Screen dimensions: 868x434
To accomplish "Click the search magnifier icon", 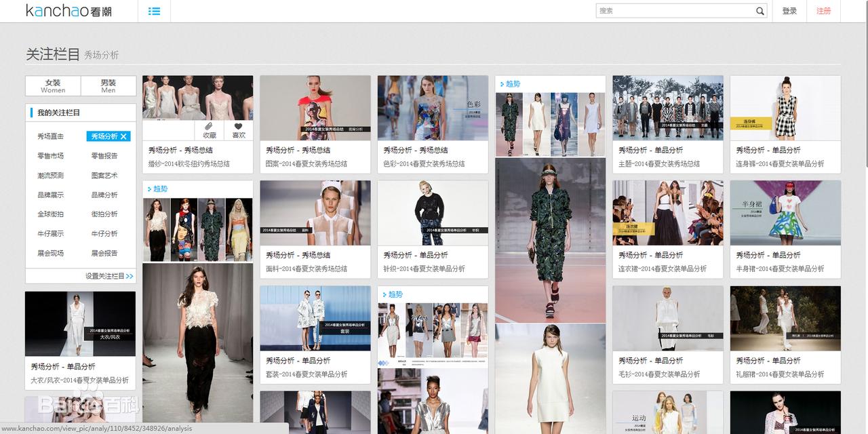I will [x=760, y=11].
